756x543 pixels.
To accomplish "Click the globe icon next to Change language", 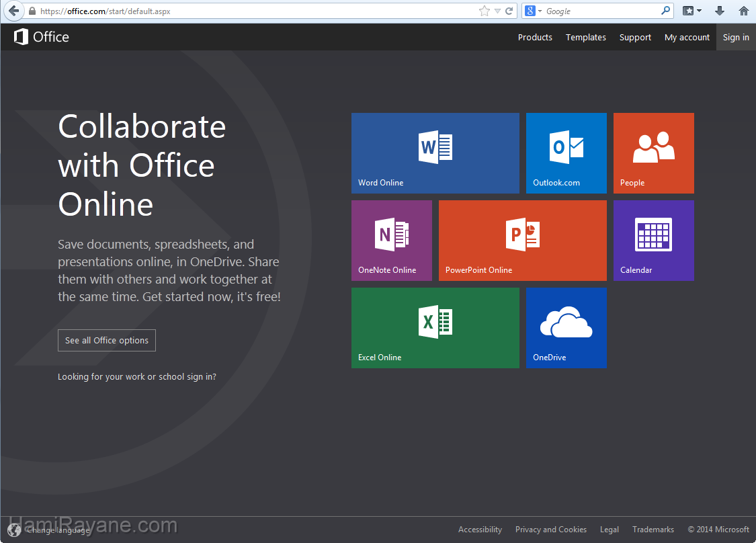I will click(x=14, y=530).
